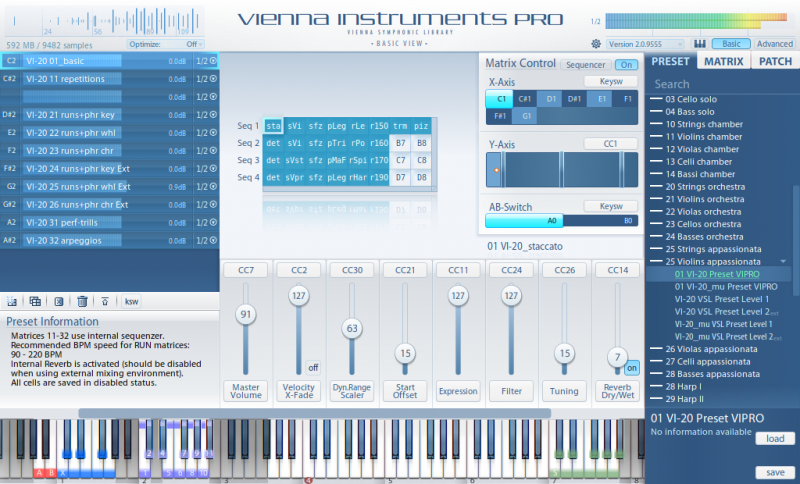800x484 pixels.
Task: Collapse the 25 Violins appassionata folder
Action: point(783,262)
